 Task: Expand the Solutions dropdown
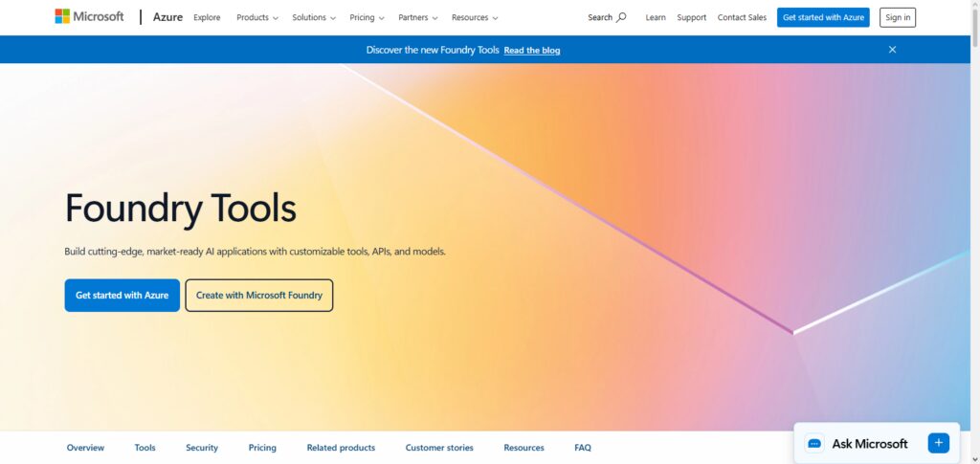314,17
